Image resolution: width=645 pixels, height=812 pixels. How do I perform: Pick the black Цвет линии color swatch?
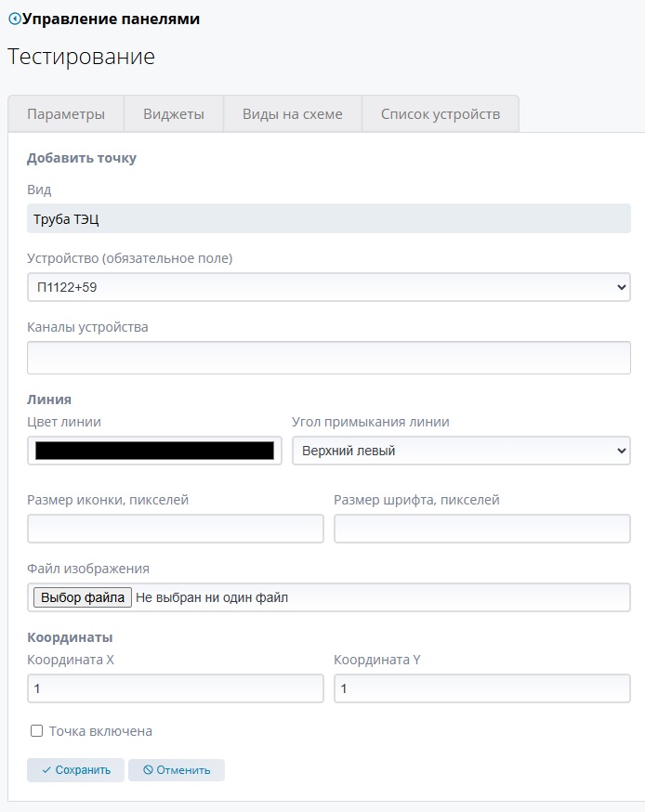tap(154, 451)
